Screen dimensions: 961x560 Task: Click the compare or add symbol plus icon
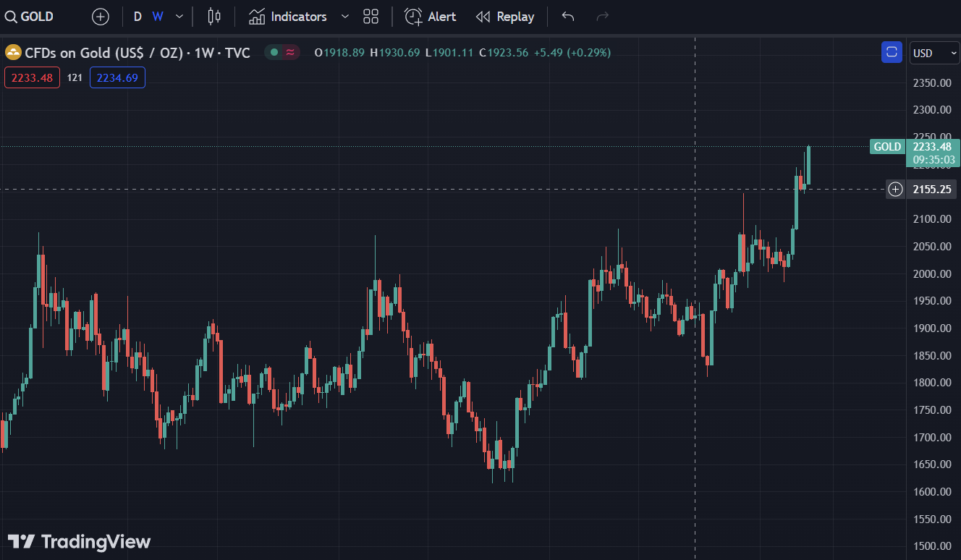coord(101,17)
